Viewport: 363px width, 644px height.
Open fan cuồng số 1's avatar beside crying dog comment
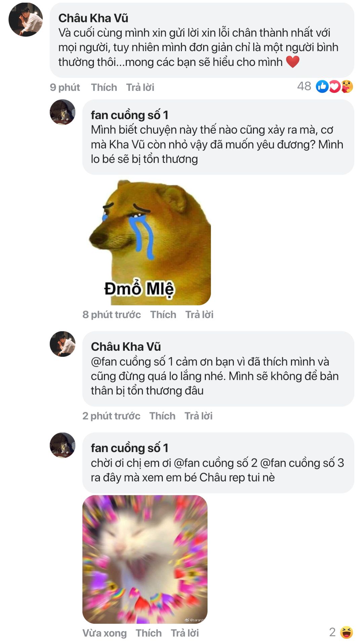pyautogui.click(x=63, y=112)
